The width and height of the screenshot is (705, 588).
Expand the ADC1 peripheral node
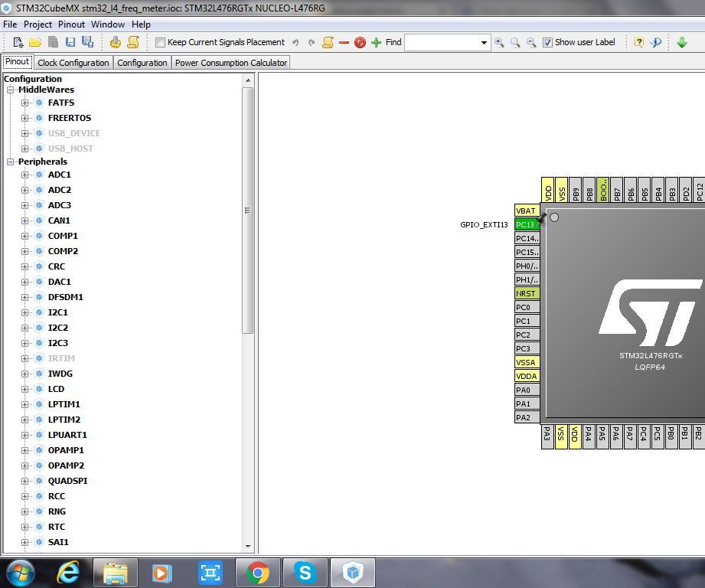tap(25, 175)
